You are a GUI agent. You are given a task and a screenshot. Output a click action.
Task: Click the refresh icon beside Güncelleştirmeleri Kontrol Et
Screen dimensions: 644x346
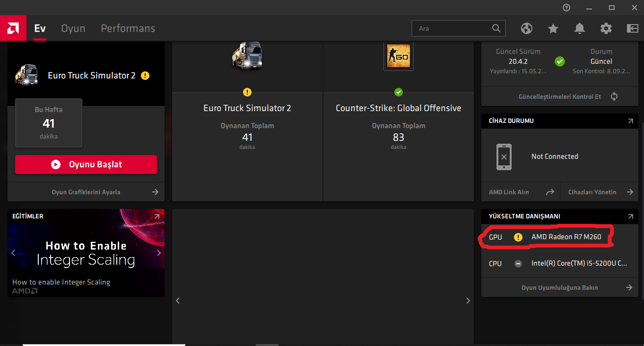[x=614, y=96]
